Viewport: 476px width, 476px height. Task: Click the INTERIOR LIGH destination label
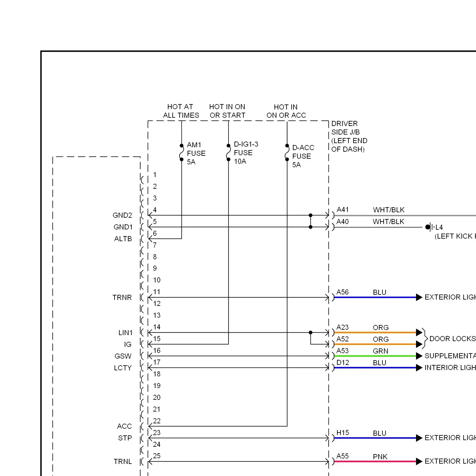[x=450, y=368]
